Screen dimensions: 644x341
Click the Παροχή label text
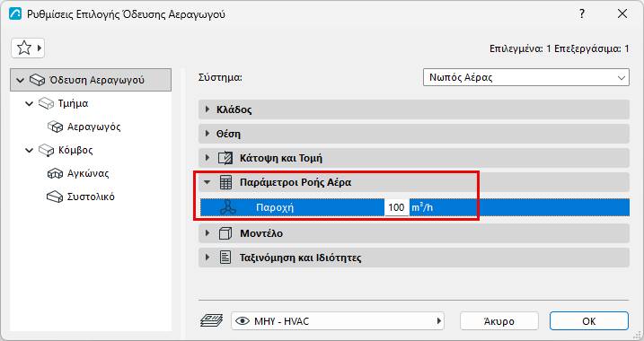[275, 207]
